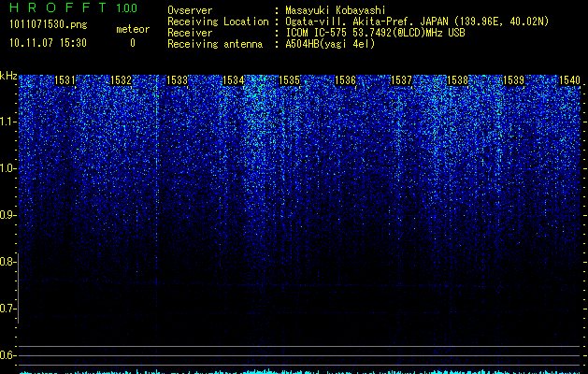Select the filename 1011071530.png
This screenshot has height=374, width=588.
tap(49, 24)
